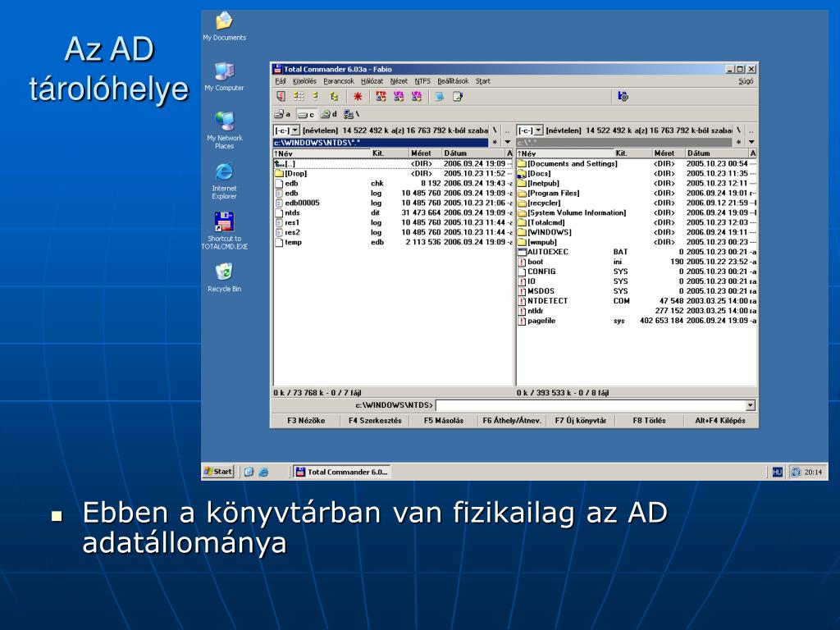Viewport: 840px width, 630px height.
Task: Open the Beállítások menu
Action: point(453,81)
